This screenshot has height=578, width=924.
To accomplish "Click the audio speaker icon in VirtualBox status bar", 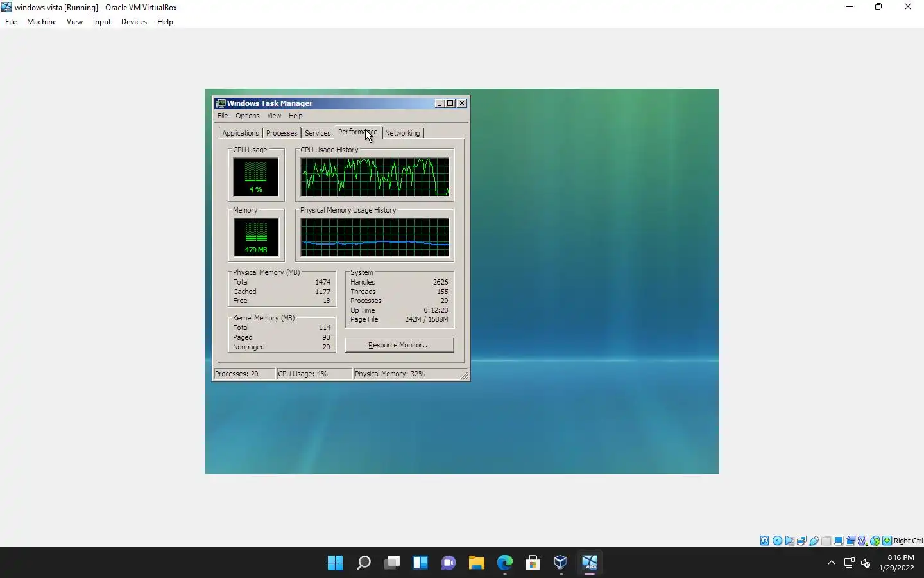I will [x=789, y=541].
